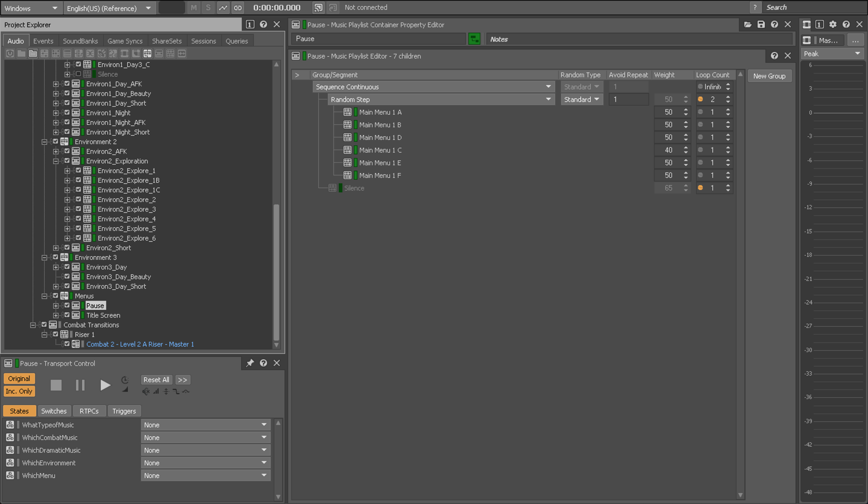Image resolution: width=868 pixels, height=504 pixels.
Task: Click Reset All in Transport Control
Action: tap(156, 380)
